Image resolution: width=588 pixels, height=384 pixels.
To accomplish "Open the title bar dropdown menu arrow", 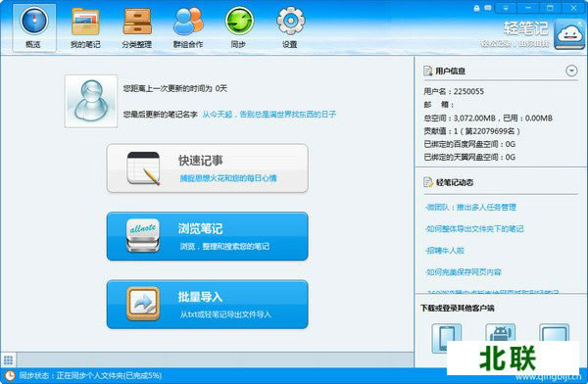I will 506,8.
